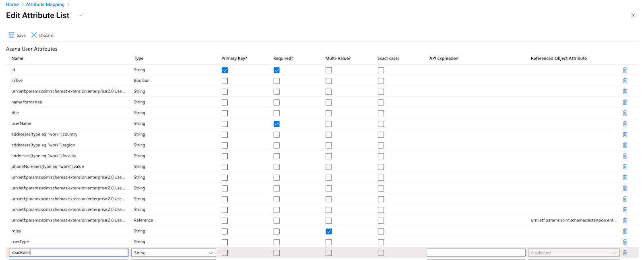Open the ellipsis menu beside Edit Attribute List

tap(80, 16)
